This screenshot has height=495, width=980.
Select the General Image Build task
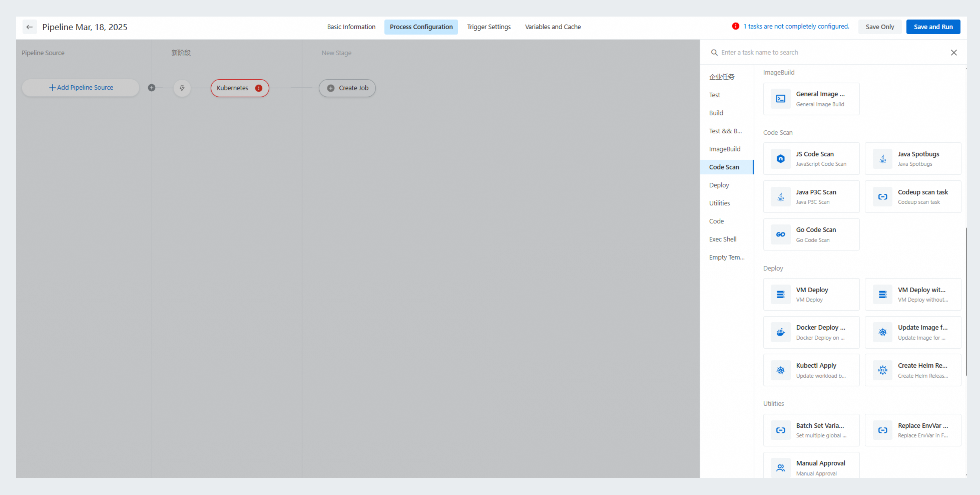(x=811, y=99)
